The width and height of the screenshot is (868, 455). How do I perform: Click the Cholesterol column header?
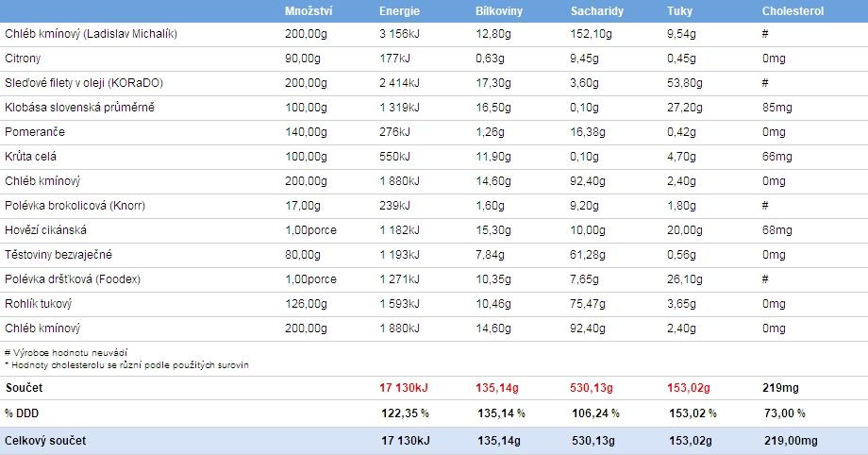(x=793, y=11)
